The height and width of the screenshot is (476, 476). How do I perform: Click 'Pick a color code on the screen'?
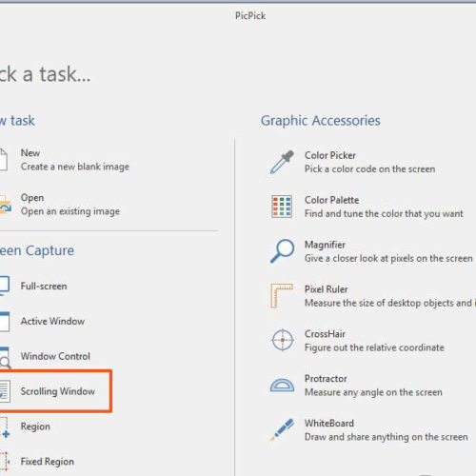pos(369,169)
